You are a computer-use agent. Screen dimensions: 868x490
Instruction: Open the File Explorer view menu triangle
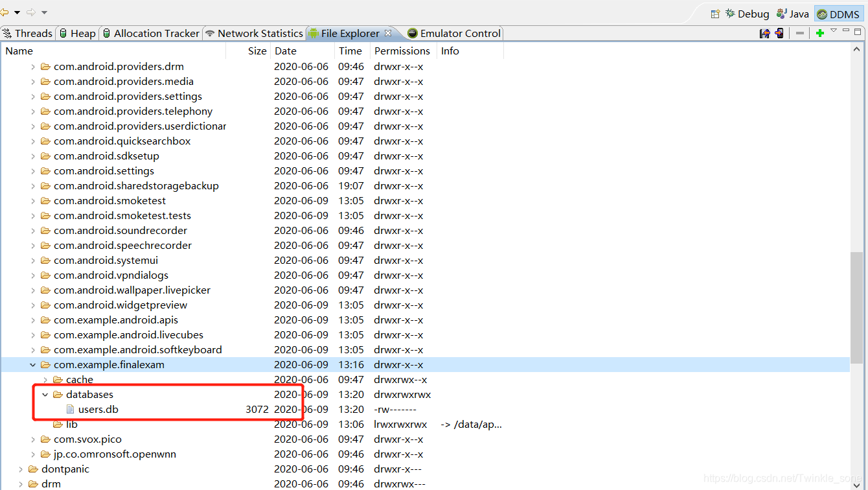(834, 31)
